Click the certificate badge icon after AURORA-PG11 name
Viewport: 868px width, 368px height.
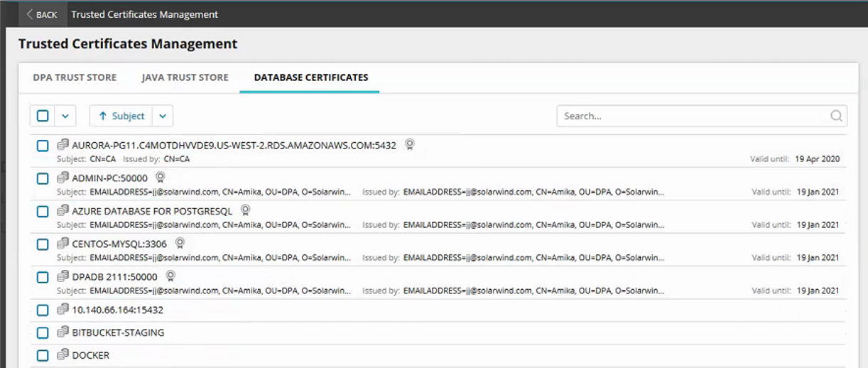tap(409, 145)
